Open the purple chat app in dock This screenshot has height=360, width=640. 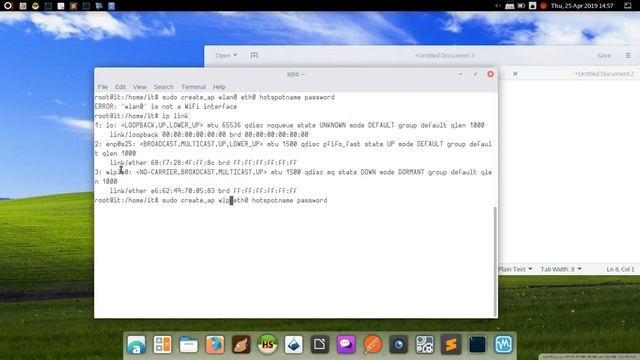click(x=346, y=344)
